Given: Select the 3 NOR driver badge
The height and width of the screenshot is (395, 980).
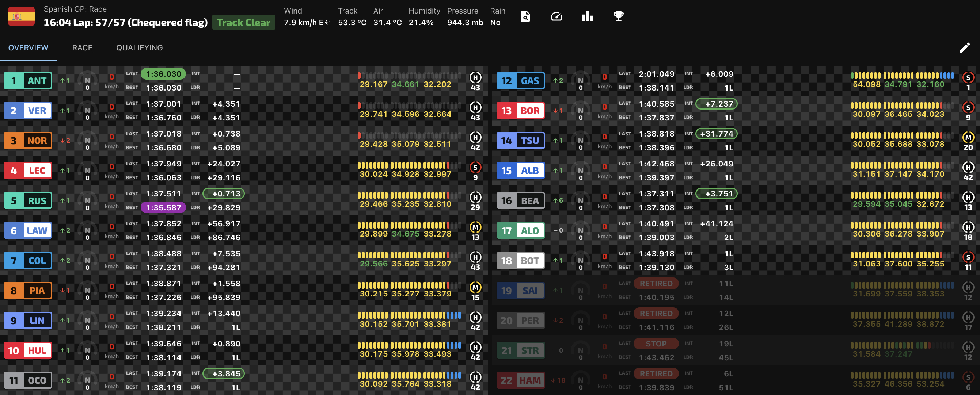Looking at the screenshot, I should tap(28, 141).
